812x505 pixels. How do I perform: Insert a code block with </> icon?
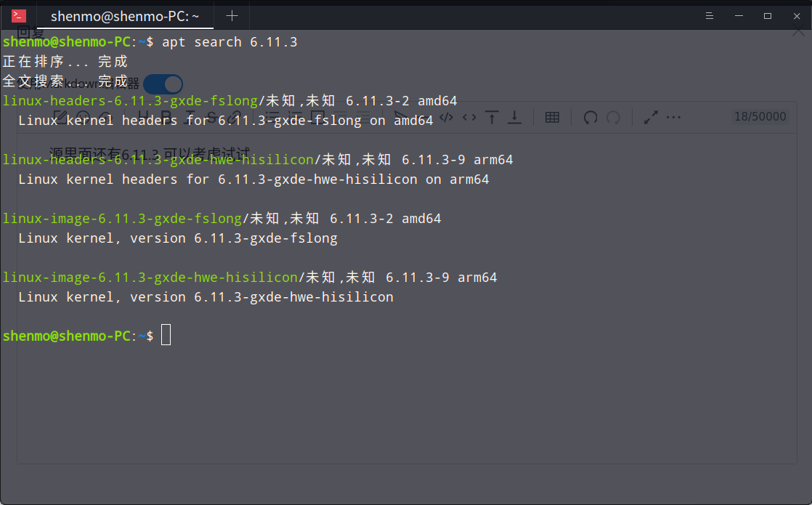(446, 117)
